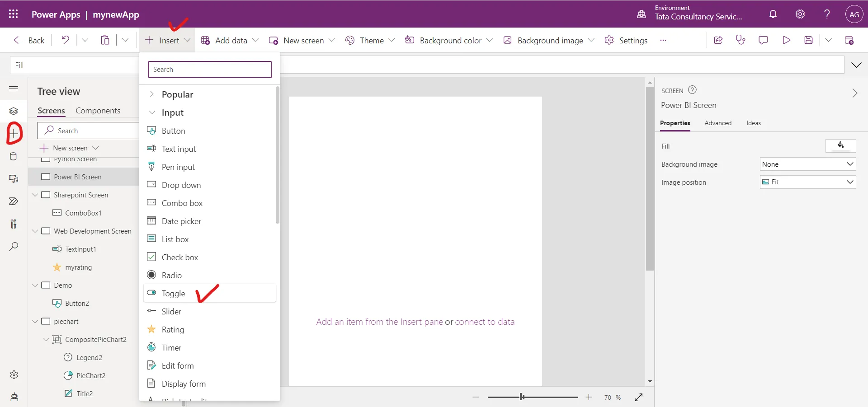
Task: Switch to the Components tab
Action: coord(98,111)
